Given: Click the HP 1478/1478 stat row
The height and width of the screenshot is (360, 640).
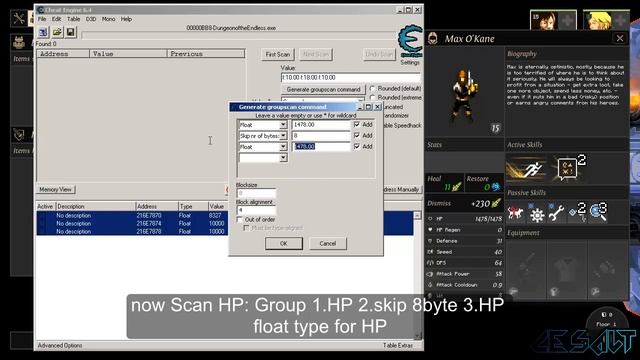Looking at the screenshot, I should (x=464, y=219).
